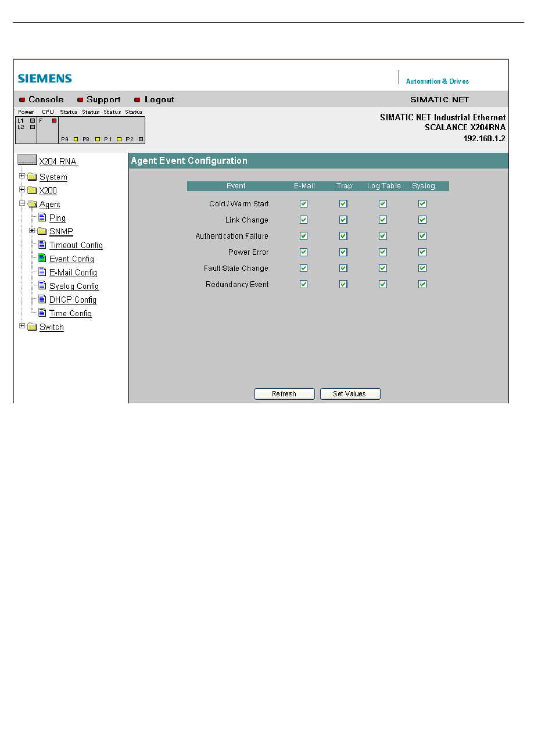Open the Event Config page

71,259
